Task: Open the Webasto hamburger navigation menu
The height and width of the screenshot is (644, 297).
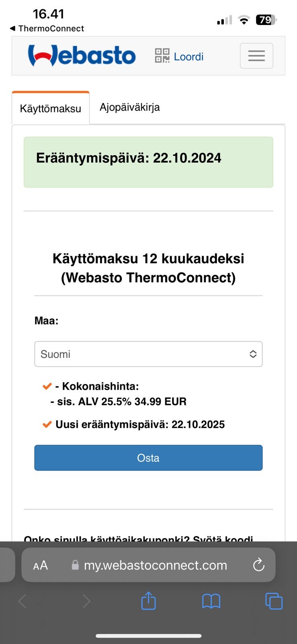Action: [x=256, y=56]
